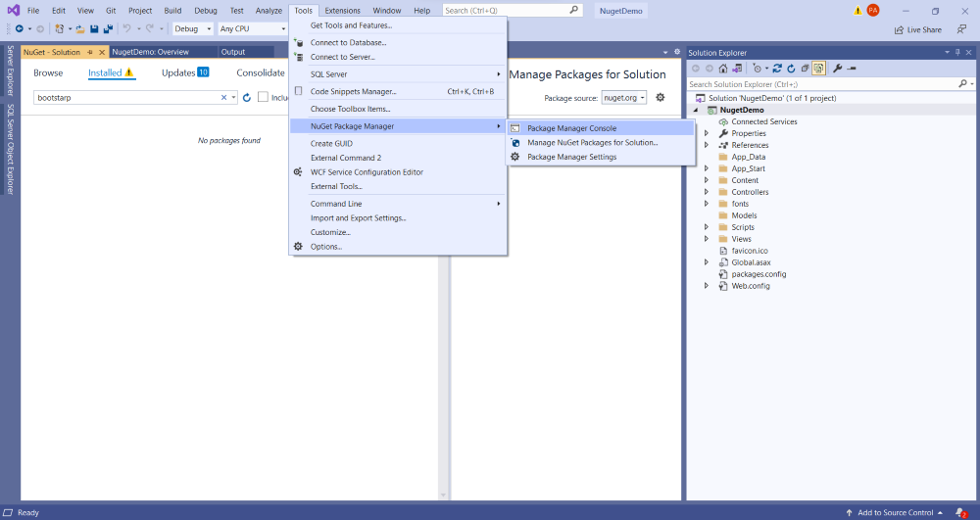Switch to the Browse packages tab
Screen dimensions: 980x520
(x=48, y=73)
